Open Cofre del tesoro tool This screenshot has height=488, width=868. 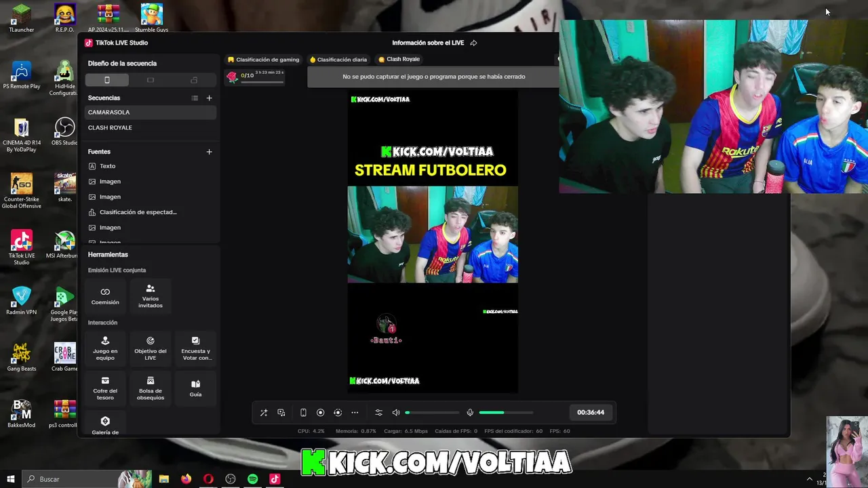click(105, 388)
